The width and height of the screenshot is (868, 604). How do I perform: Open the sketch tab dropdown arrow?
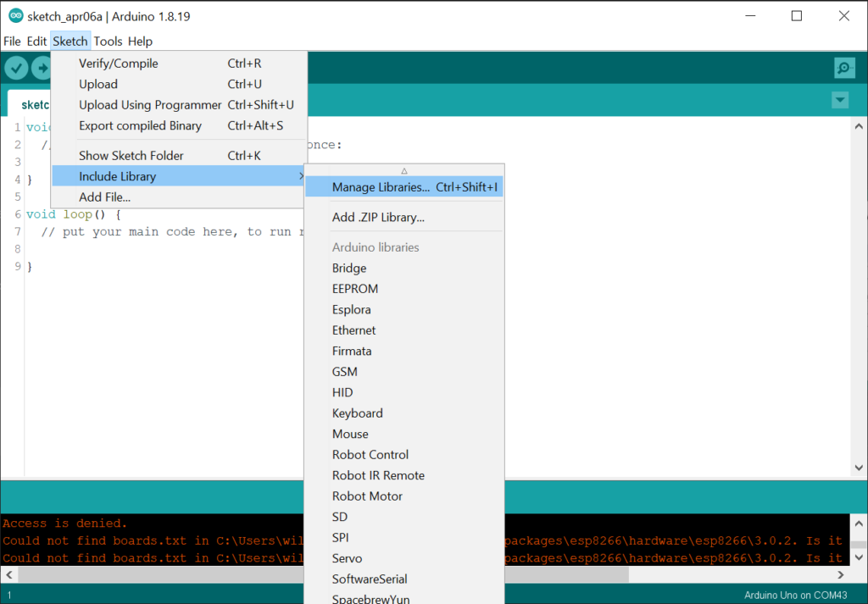(x=840, y=100)
